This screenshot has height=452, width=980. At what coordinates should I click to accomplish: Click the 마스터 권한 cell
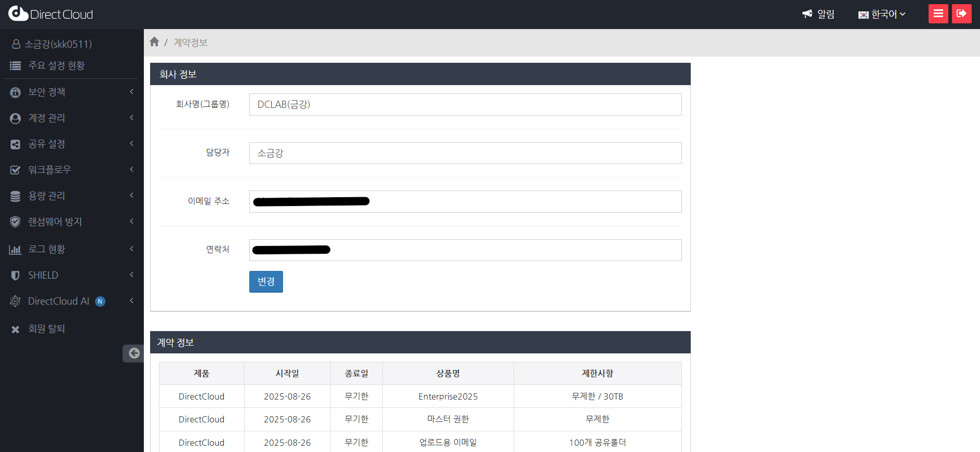click(x=448, y=419)
